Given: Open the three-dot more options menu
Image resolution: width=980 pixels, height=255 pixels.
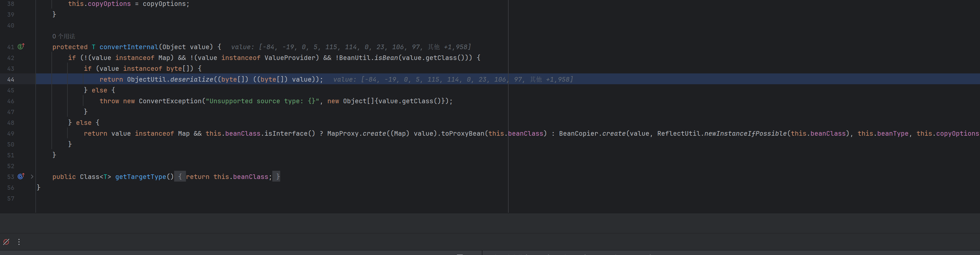Looking at the screenshot, I should [x=19, y=242].
